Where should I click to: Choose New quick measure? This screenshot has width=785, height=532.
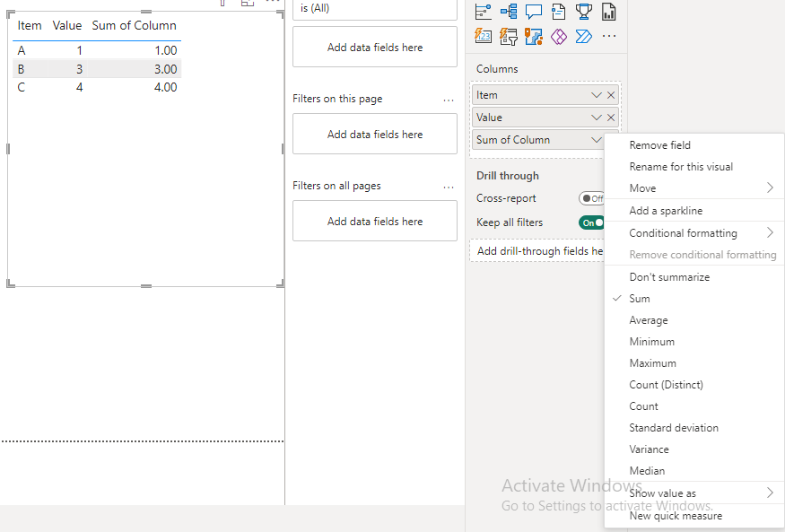693,516
